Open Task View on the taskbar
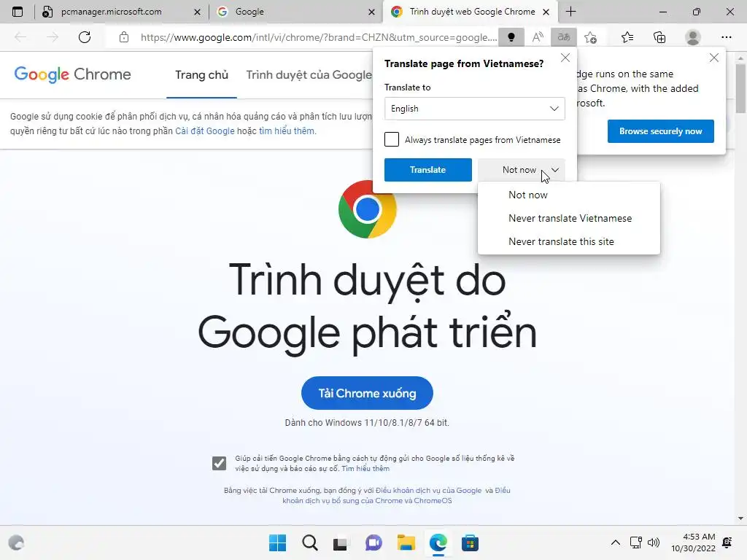The image size is (747, 560). tap(340, 542)
